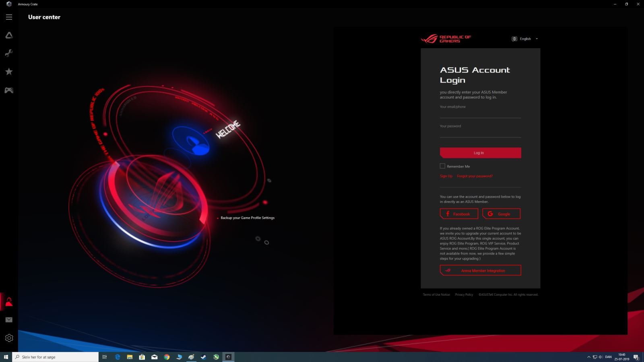The image size is (644, 362).
Task: Log in with Facebook button
Action: (459, 214)
